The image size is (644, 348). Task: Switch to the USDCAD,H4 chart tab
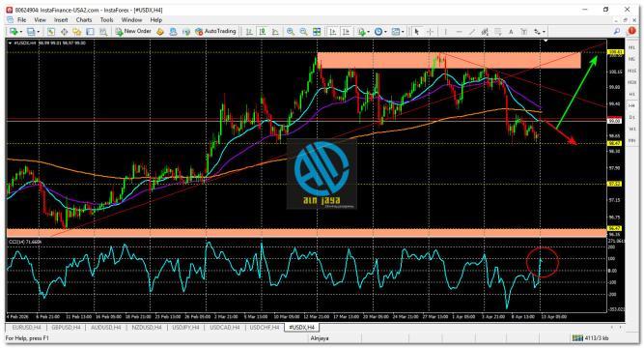point(225,328)
